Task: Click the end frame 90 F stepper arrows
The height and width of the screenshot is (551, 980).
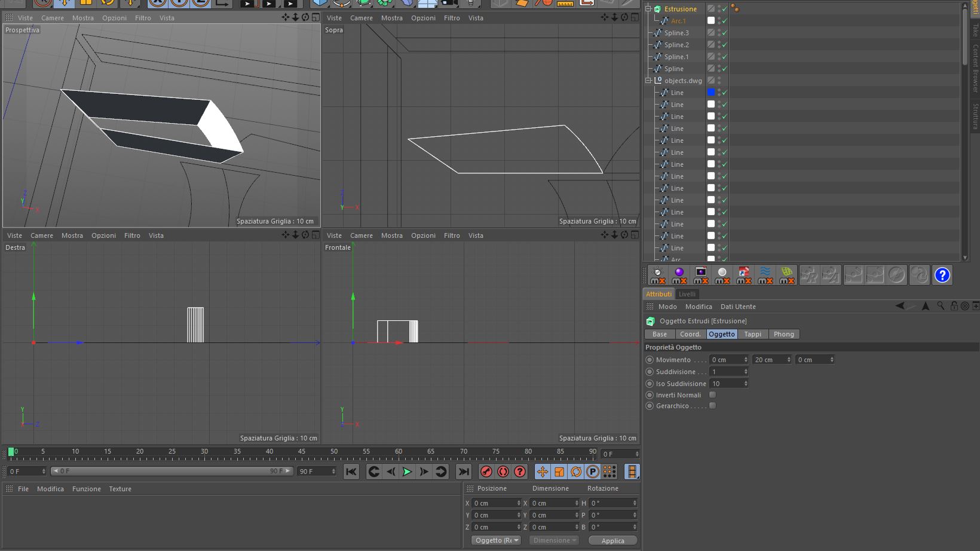Action: 333,472
